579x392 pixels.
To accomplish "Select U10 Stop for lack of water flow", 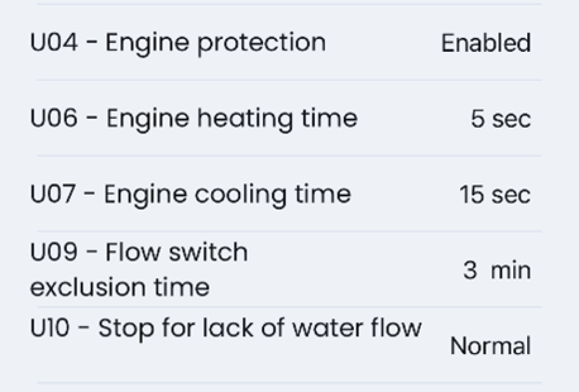I will (x=226, y=329).
